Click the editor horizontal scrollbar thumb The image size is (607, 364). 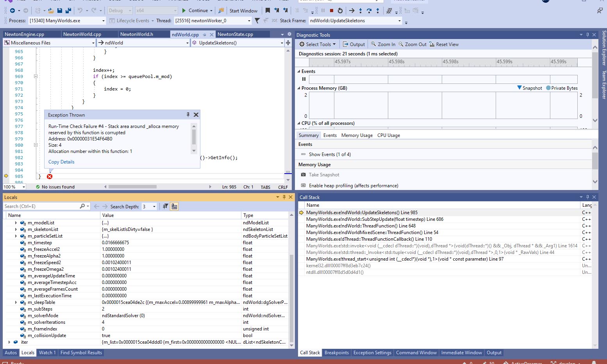[132, 187]
